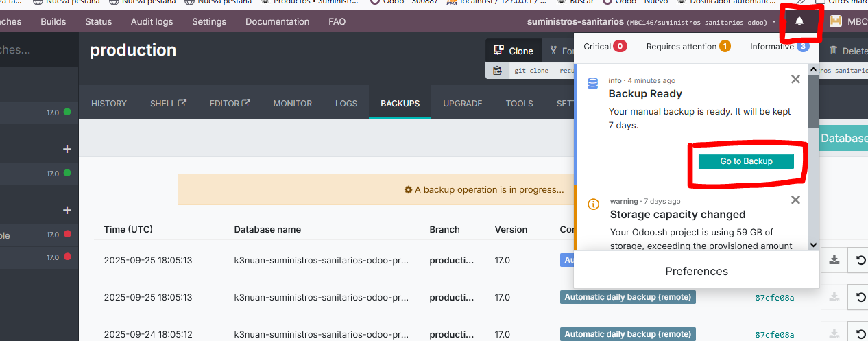The width and height of the screenshot is (868, 341).
Task: Dismiss the Backup Ready notification
Action: click(795, 80)
